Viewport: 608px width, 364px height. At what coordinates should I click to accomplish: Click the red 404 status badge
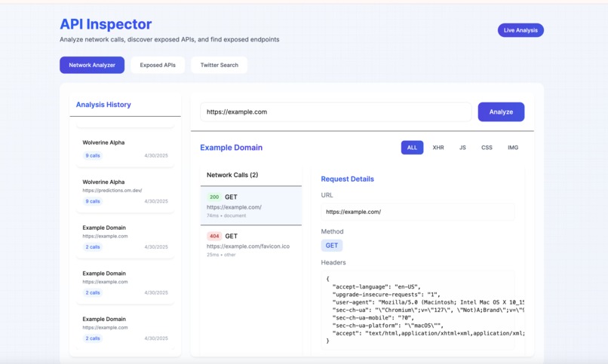click(214, 236)
